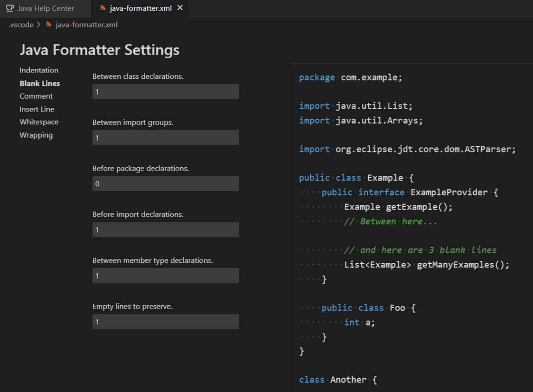
Task: Close the java-formatter.xml tab
Action: (180, 8)
